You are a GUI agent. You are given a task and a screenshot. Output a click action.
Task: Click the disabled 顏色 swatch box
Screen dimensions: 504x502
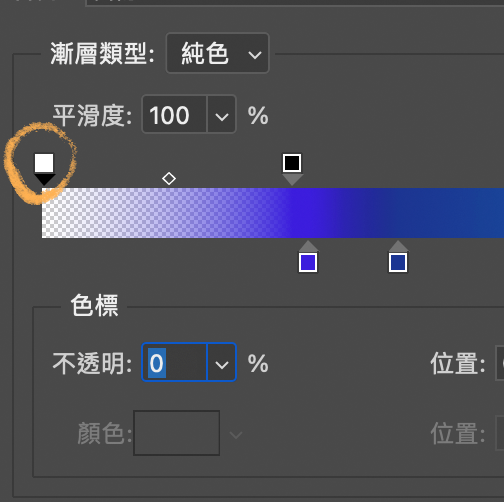coord(176,433)
